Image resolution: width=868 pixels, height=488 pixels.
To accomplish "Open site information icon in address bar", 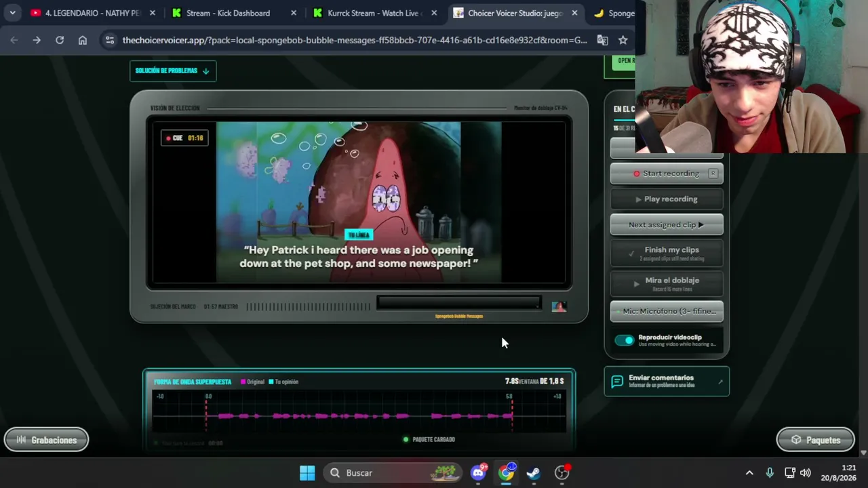I will [110, 40].
